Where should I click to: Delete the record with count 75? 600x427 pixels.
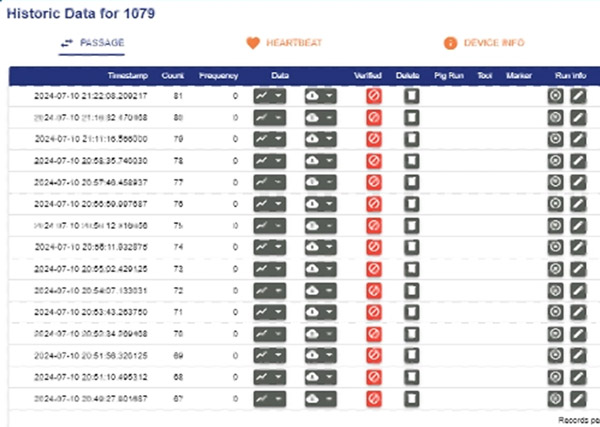coord(411,226)
